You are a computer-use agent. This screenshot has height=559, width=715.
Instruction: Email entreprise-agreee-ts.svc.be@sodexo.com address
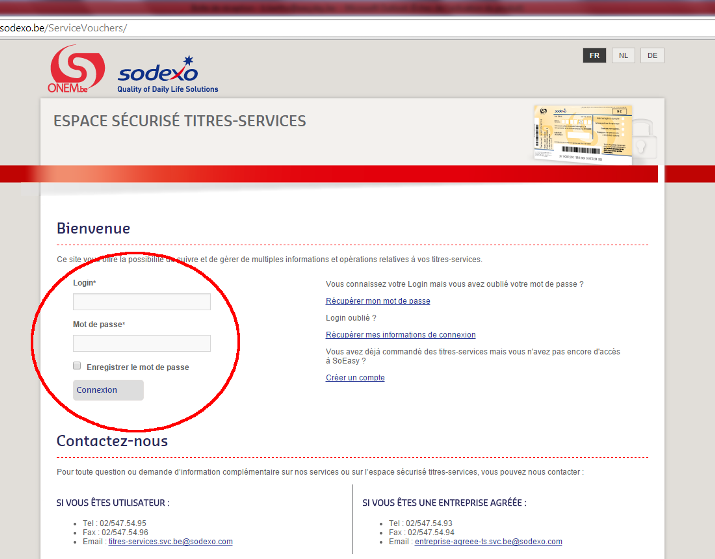tap(488, 541)
